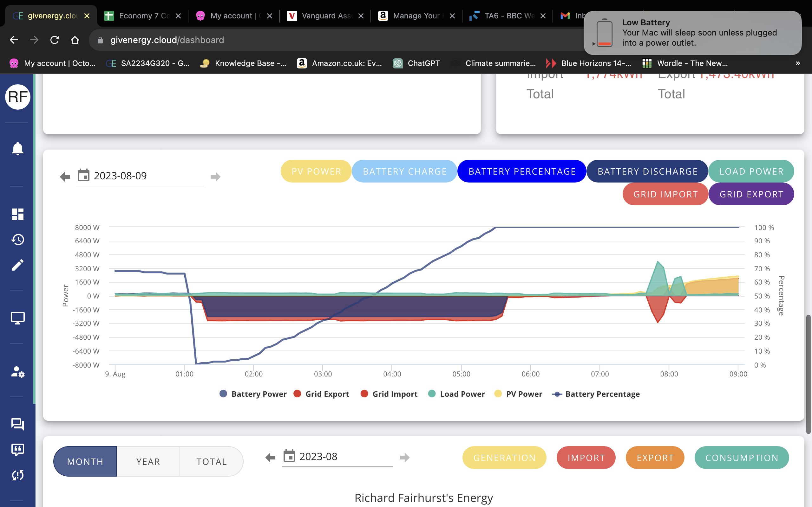Open the calendar picker for 2023-08-09
The image size is (812, 507).
click(x=83, y=175)
